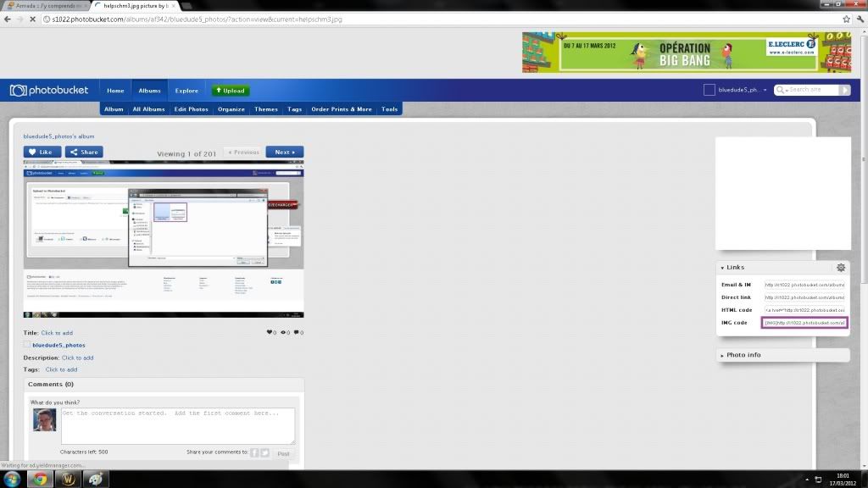Click the HTML code field
This screenshot has width=868, height=488.
click(804, 310)
